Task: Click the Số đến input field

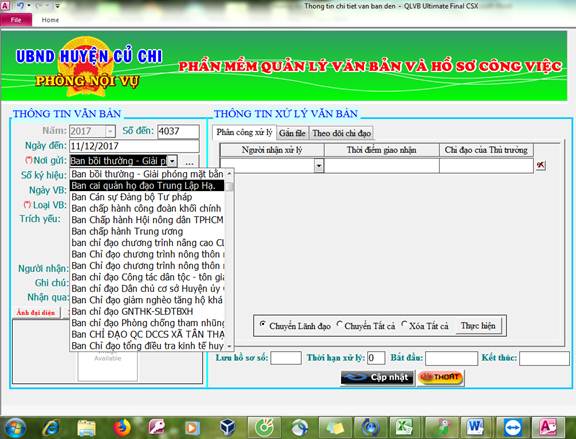Action: [178, 131]
